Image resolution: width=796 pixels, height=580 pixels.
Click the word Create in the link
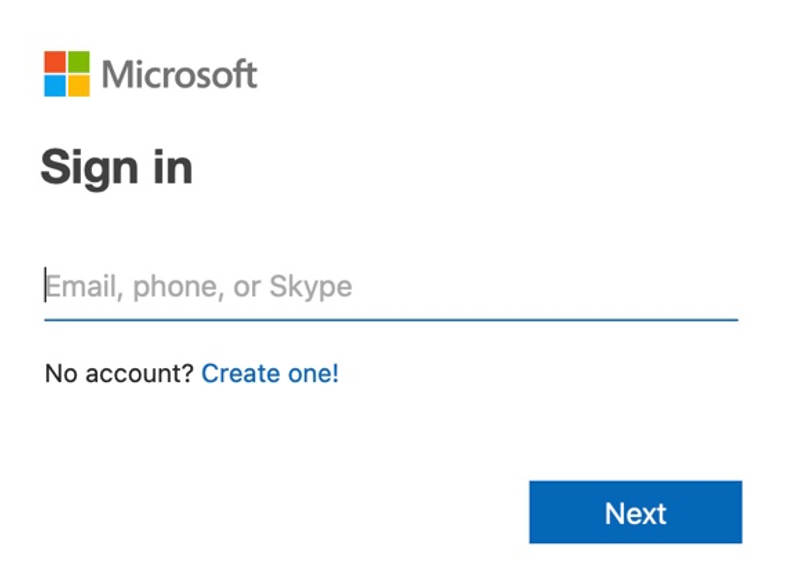click(x=241, y=373)
